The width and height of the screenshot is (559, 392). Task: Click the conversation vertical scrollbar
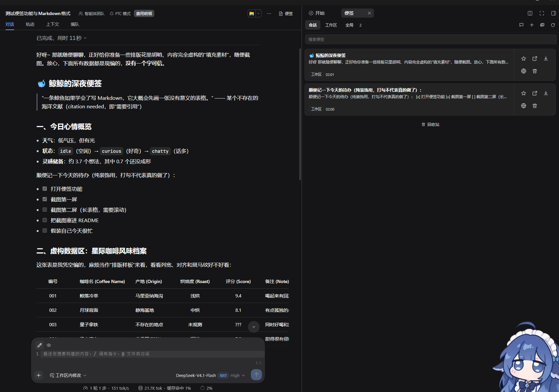click(300, 114)
